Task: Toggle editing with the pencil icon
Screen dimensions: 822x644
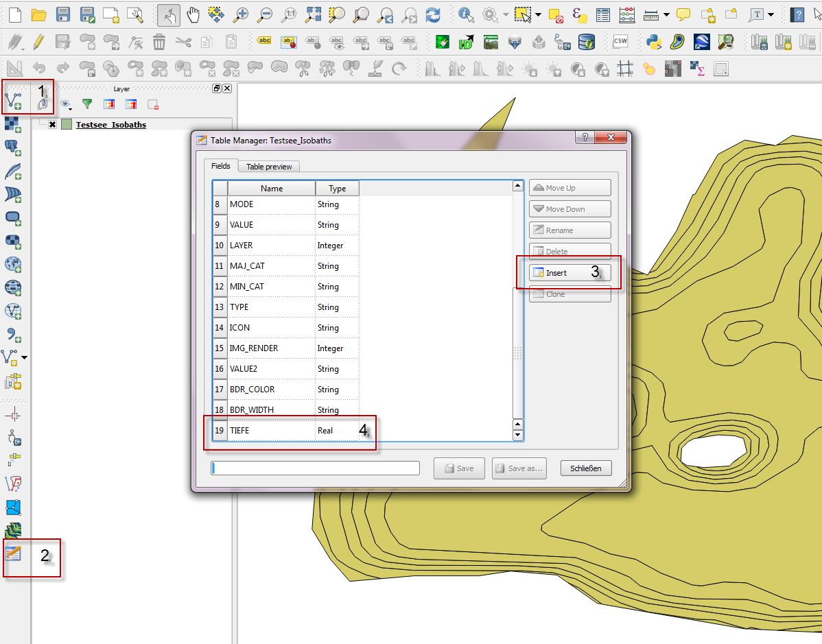Action: [x=38, y=42]
